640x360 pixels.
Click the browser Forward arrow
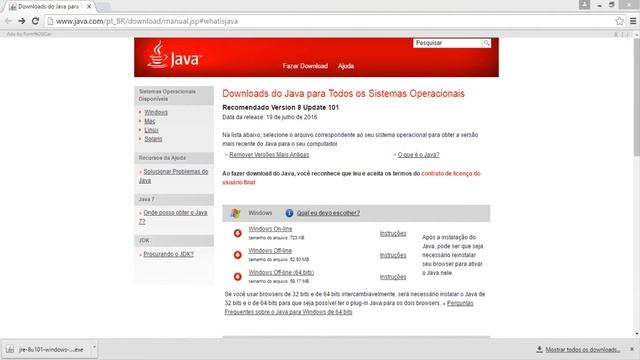[x=22, y=21]
